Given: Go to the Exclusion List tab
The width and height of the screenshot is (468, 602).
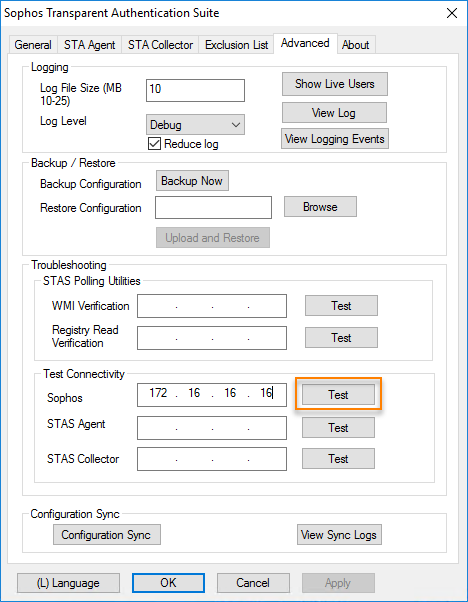Looking at the screenshot, I should click(236, 45).
